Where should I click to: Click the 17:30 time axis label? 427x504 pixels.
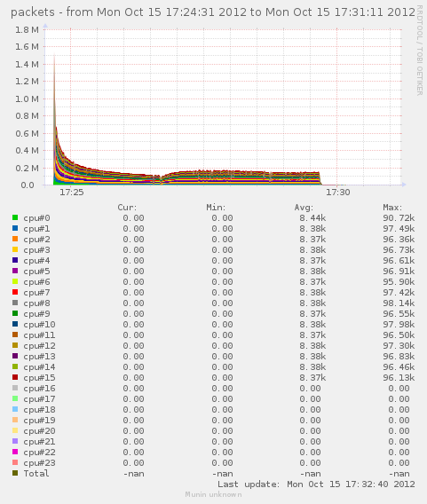click(337, 193)
